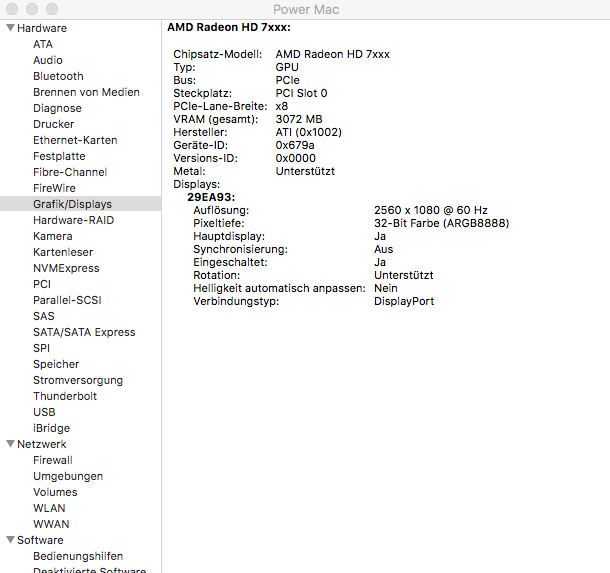The width and height of the screenshot is (610, 573).
Task: Click the Hersteller value ATI (0x1002)
Action: [x=309, y=132]
